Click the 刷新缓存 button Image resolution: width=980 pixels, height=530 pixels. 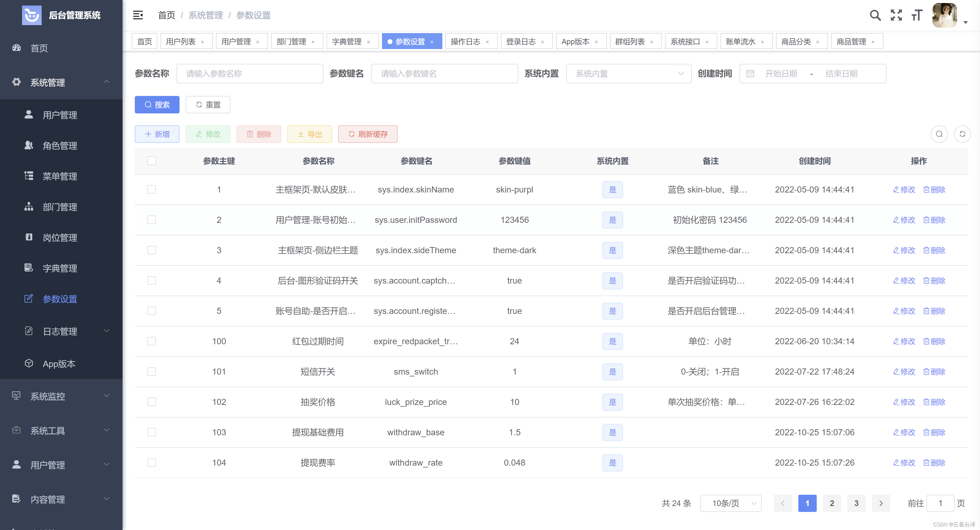click(x=368, y=134)
